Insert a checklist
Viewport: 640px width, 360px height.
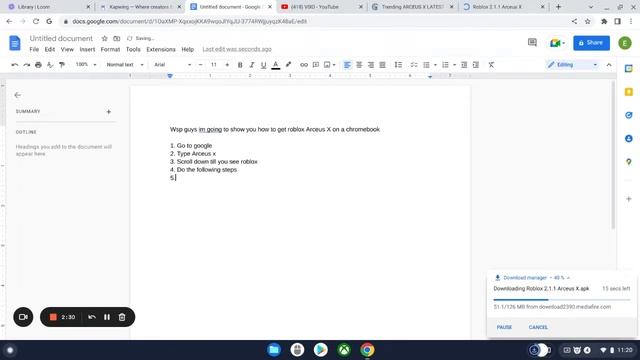pyautogui.click(x=414, y=65)
